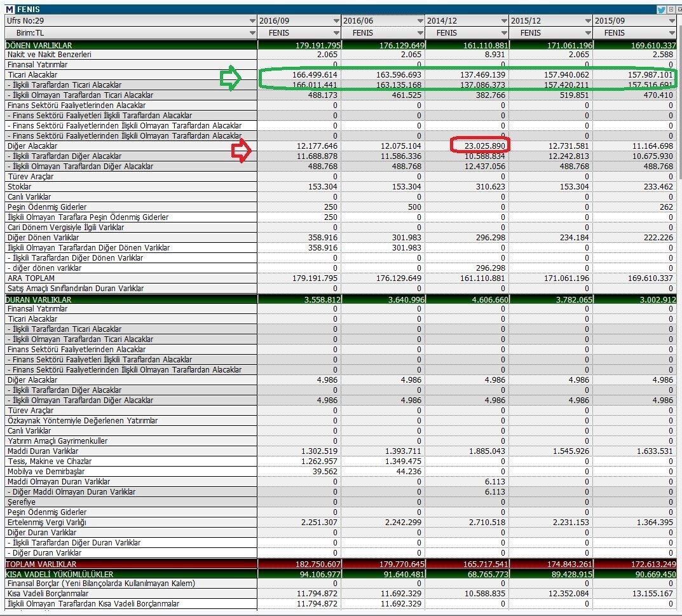682x616 pixels.
Task: Click the Şerefiye row label
Action: (x=22, y=502)
